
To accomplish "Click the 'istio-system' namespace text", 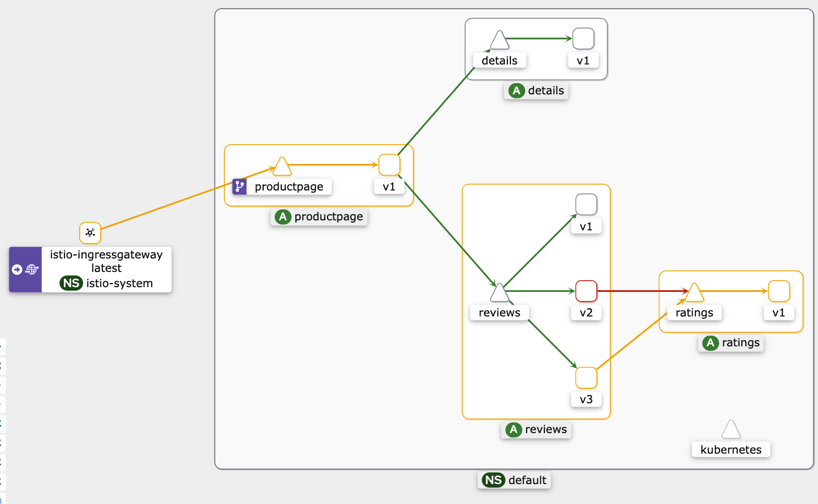I will [120, 284].
